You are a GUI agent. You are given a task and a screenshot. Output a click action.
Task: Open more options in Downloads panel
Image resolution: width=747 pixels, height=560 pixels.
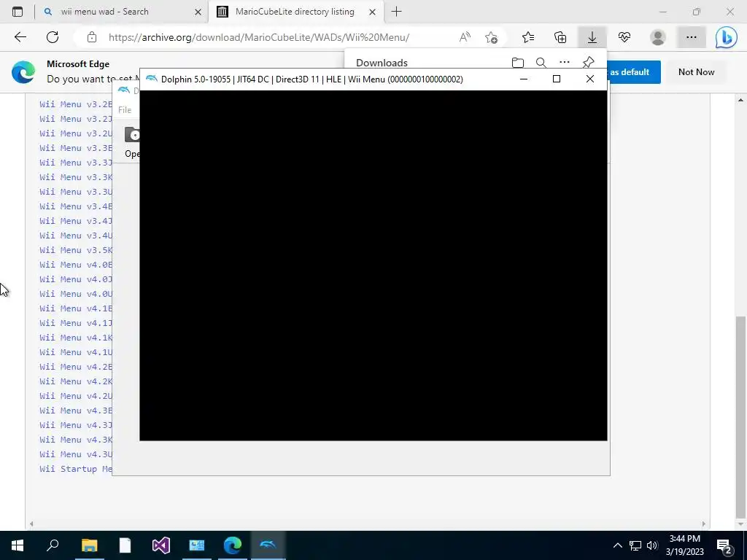pos(565,63)
